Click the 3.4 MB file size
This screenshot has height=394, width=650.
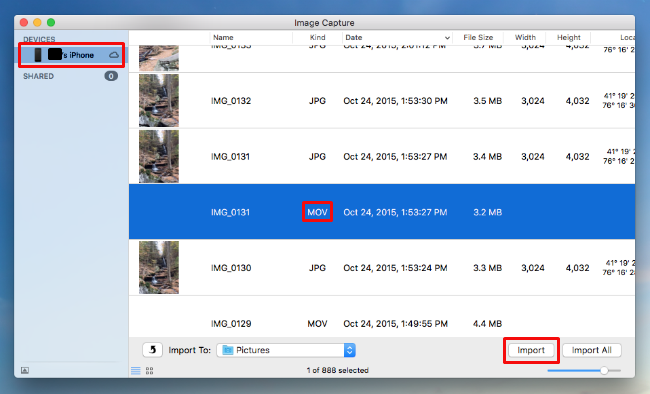click(488, 156)
